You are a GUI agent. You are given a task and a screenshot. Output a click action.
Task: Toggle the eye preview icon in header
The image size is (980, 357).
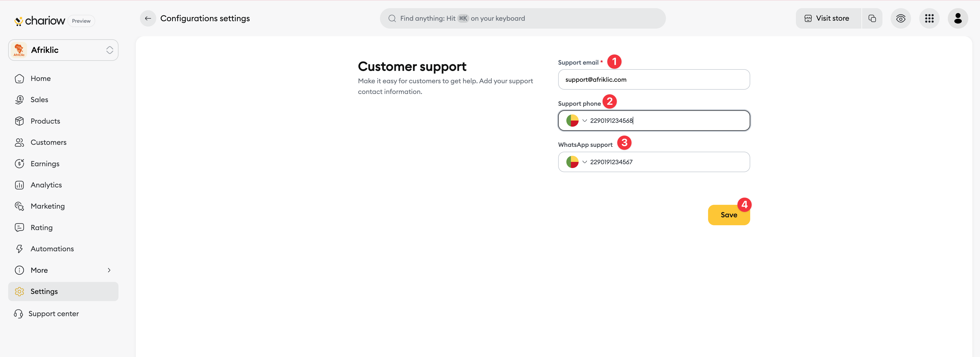tap(901, 18)
